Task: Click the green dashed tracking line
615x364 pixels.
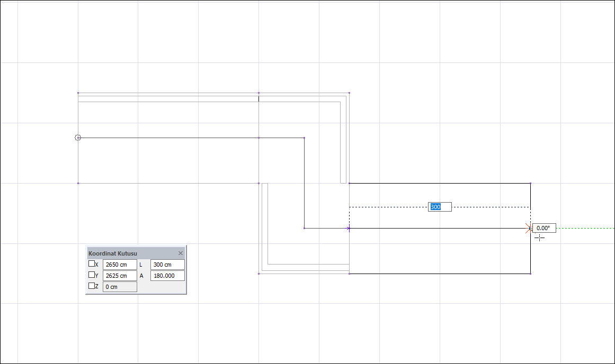Action: pyautogui.click(x=585, y=228)
